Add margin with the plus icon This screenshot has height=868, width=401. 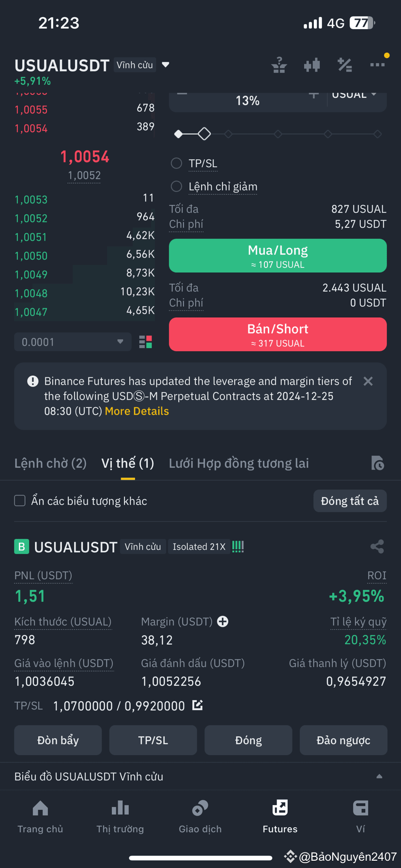pyautogui.click(x=222, y=621)
